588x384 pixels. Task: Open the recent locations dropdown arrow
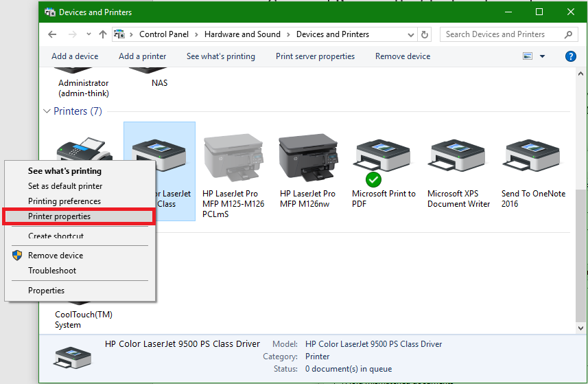point(88,34)
